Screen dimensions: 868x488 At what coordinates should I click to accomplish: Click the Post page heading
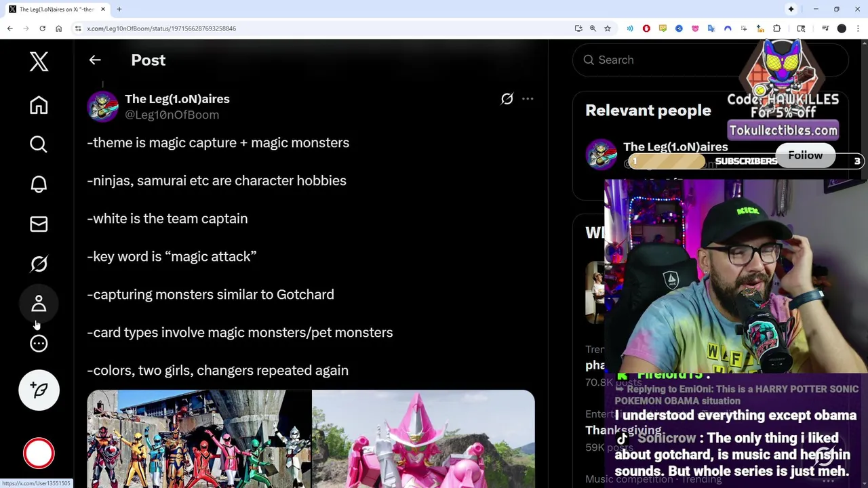148,60
